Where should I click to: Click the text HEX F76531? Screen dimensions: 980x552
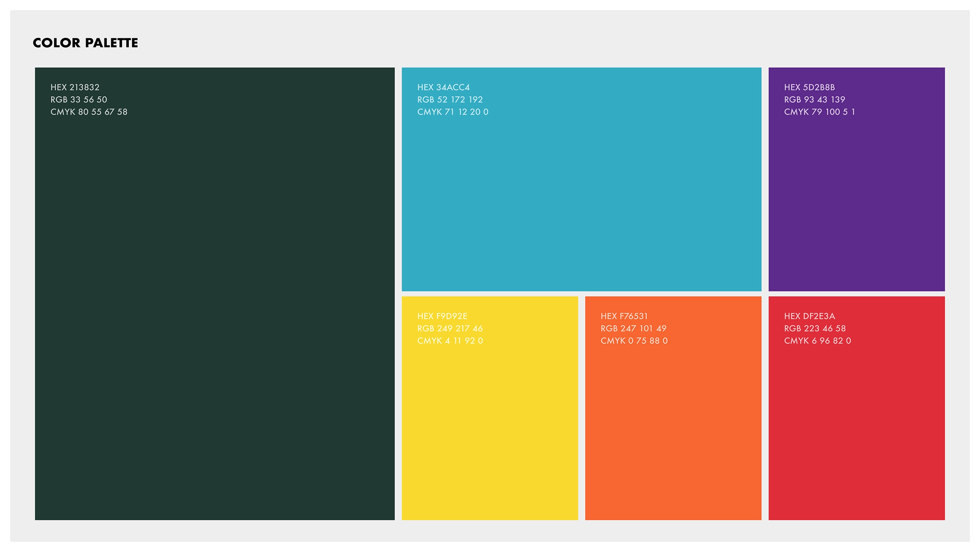click(x=624, y=316)
